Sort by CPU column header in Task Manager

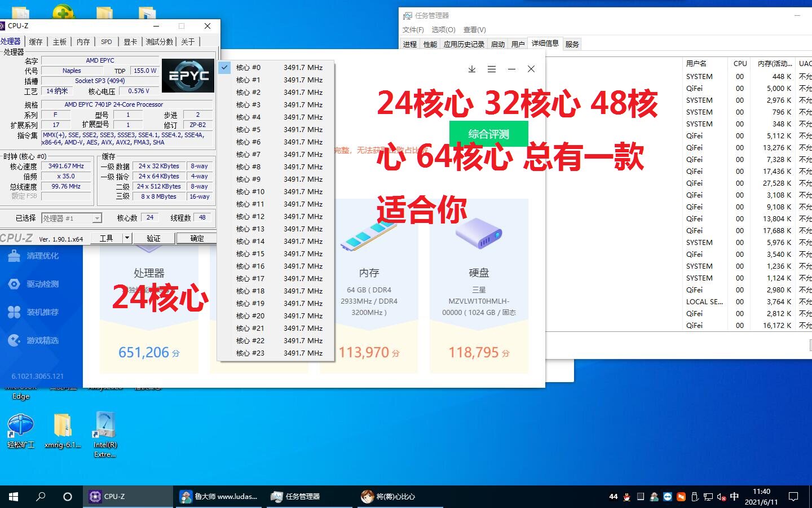point(740,63)
